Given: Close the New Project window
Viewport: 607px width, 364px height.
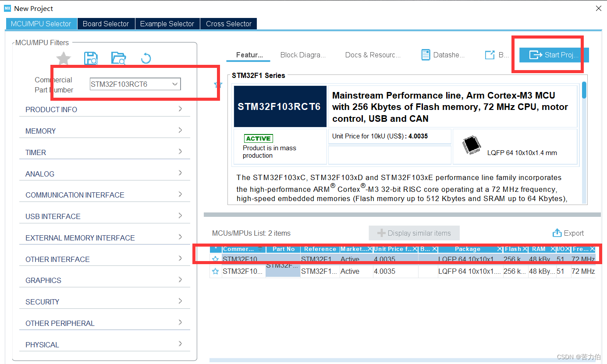Looking at the screenshot, I should pos(599,8).
